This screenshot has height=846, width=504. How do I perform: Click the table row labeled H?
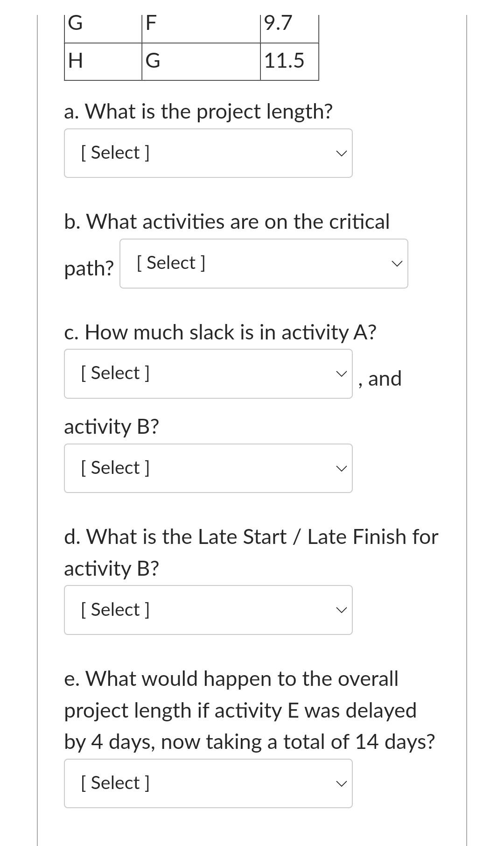coord(102,61)
